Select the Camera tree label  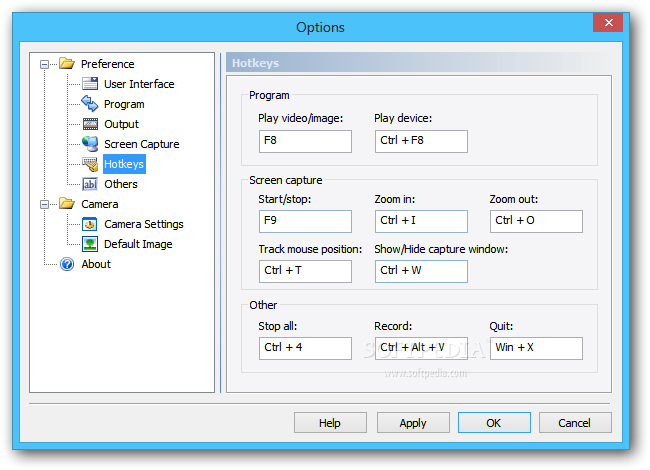tap(99, 204)
